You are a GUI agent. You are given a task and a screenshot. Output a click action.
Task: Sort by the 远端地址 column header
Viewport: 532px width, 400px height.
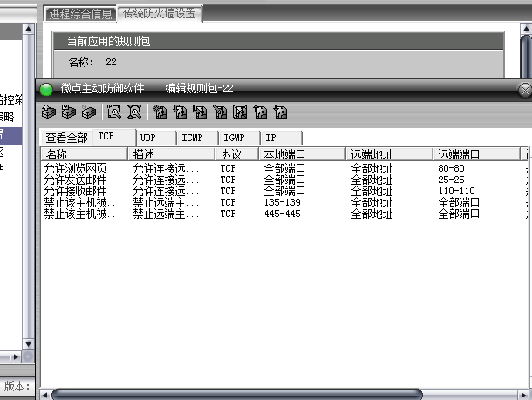coord(390,154)
